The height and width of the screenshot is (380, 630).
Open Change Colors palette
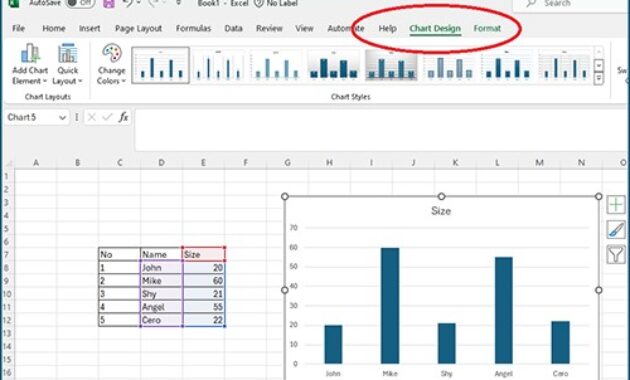point(111,64)
